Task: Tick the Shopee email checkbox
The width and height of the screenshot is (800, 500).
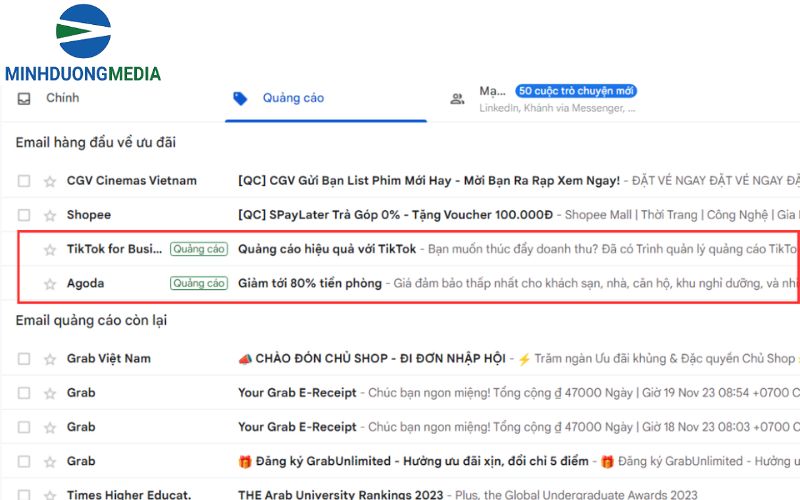Action: [24, 215]
